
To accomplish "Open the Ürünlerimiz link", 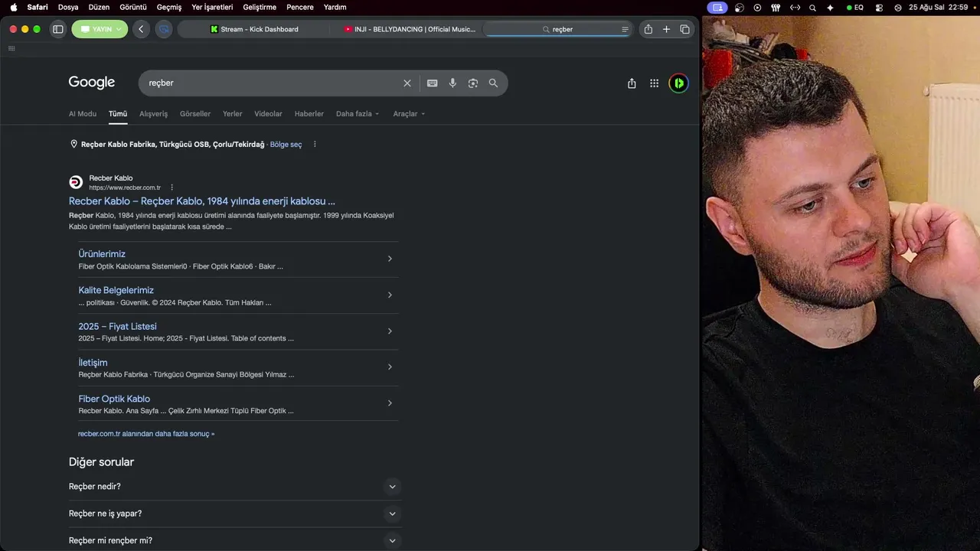I will tap(102, 254).
